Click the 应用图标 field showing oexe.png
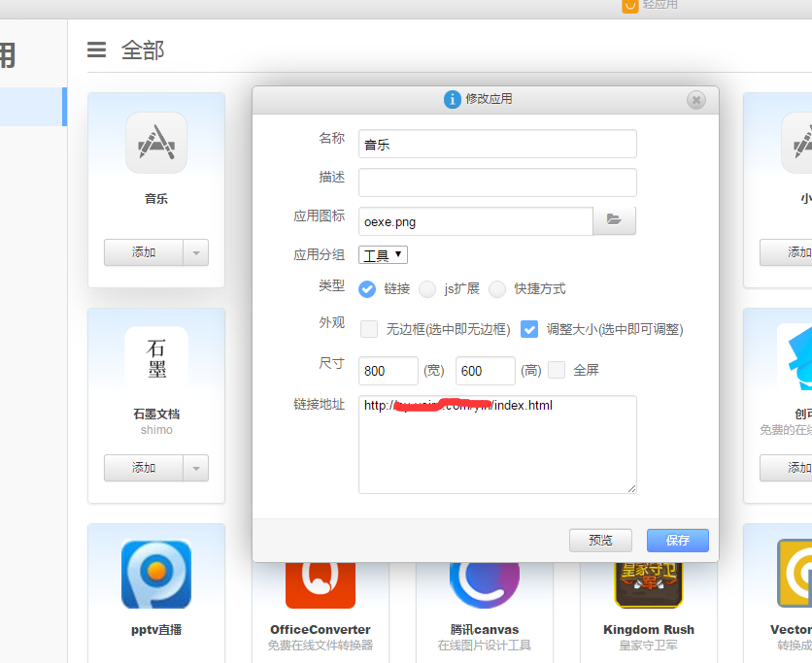This screenshot has width=812, height=663. 475,221
